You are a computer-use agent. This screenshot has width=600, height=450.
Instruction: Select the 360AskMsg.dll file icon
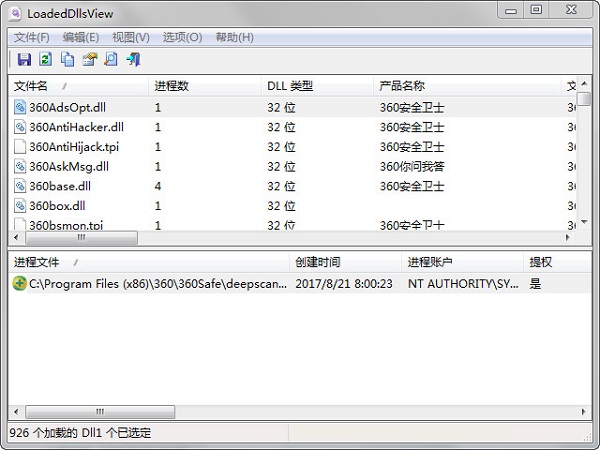pyautogui.click(x=20, y=166)
